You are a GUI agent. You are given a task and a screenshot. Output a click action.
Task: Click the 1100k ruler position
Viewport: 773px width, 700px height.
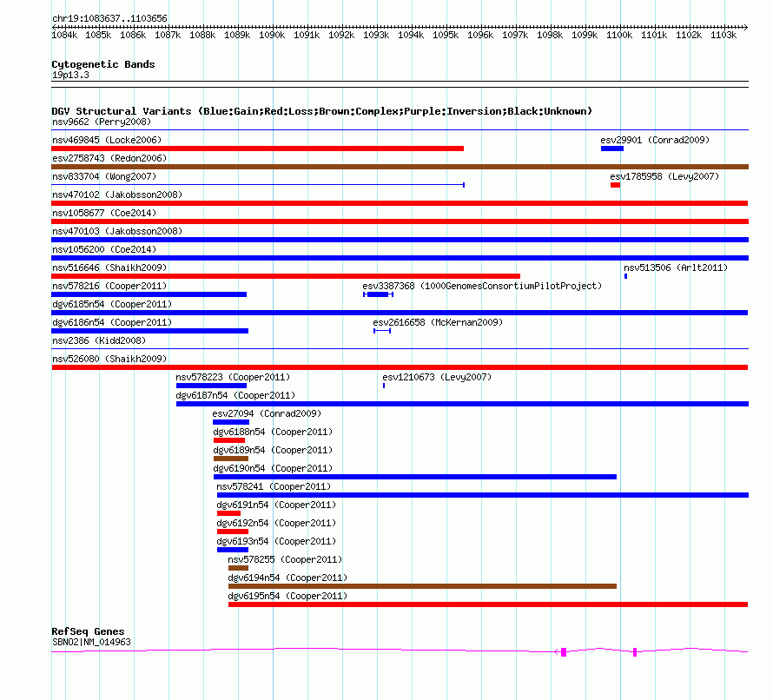(x=619, y=35)
